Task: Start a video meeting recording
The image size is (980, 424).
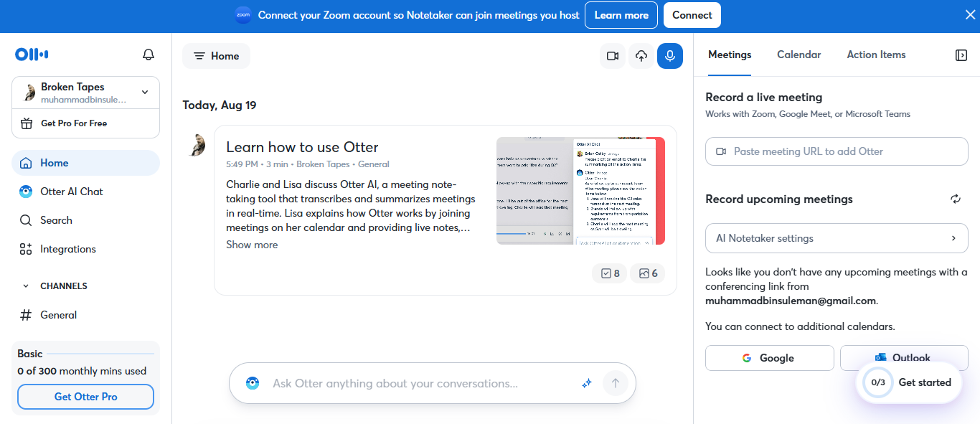Action: pos(613,56)
